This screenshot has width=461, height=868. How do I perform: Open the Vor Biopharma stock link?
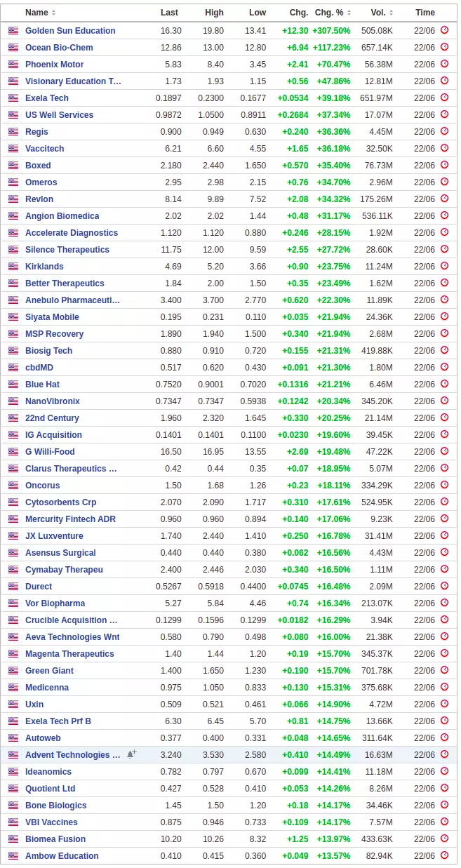[x=55, y=603]
